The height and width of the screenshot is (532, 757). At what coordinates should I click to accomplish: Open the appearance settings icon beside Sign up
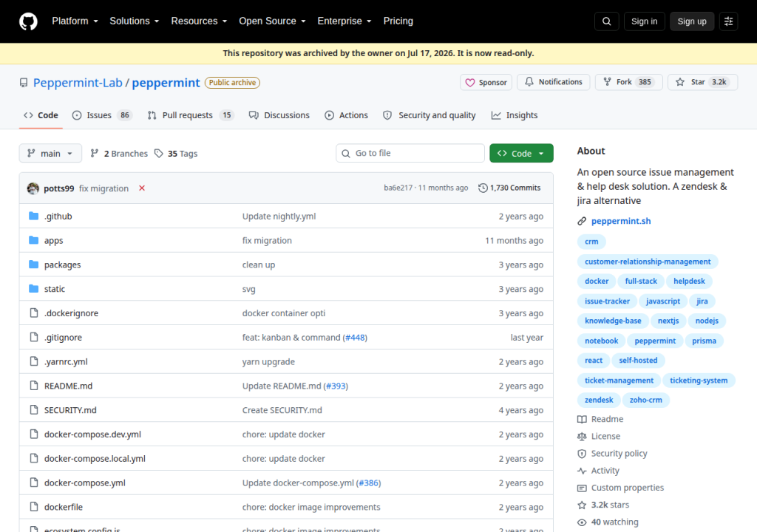728,21
